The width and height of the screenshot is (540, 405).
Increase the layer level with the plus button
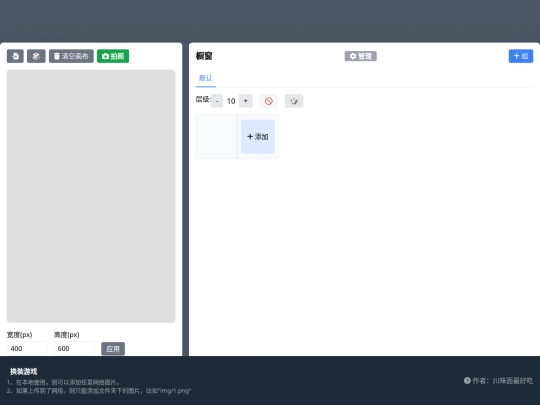click(x=246, y=101)
